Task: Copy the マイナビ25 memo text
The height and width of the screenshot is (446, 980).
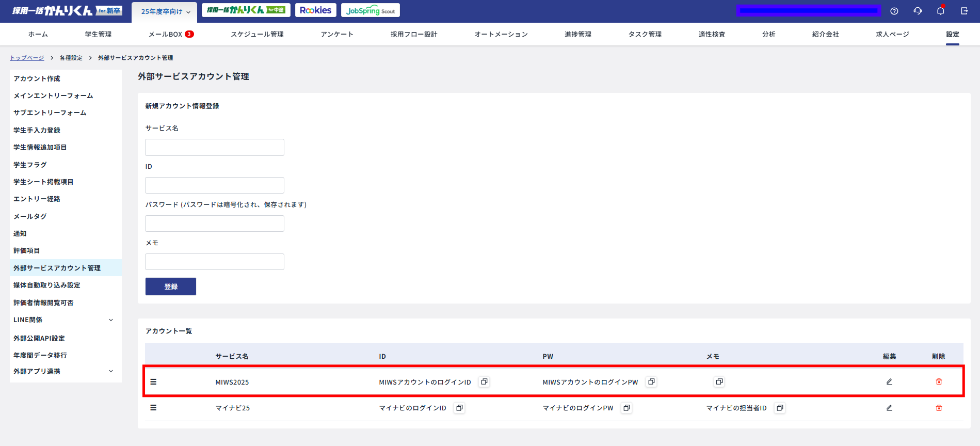Action: coord(780,408)
